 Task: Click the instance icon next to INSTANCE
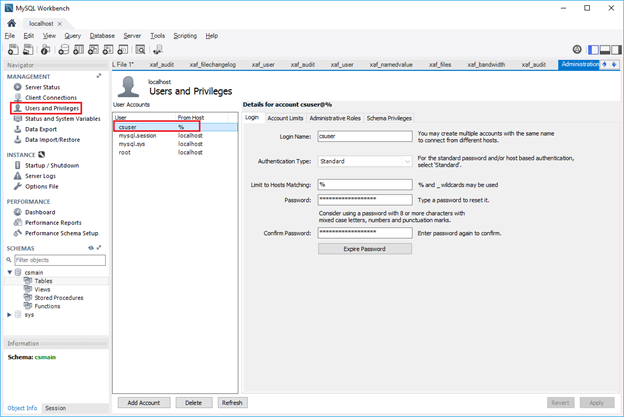[41, 154]
